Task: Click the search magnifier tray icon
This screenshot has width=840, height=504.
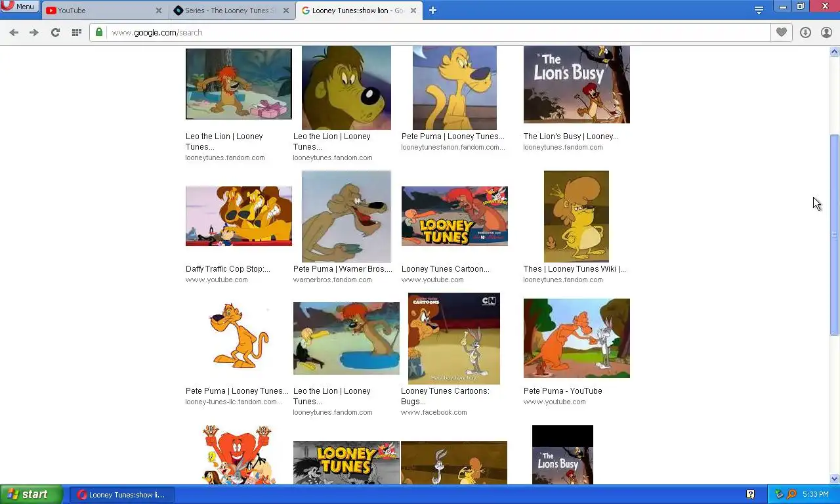Action: tap(791, 494)
